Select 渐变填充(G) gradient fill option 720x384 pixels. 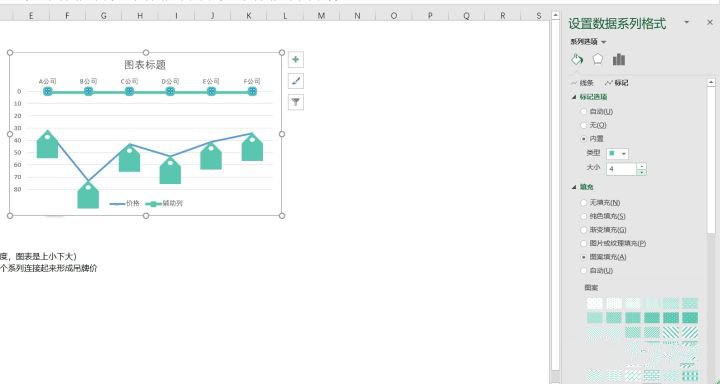[x=603, y=230]
